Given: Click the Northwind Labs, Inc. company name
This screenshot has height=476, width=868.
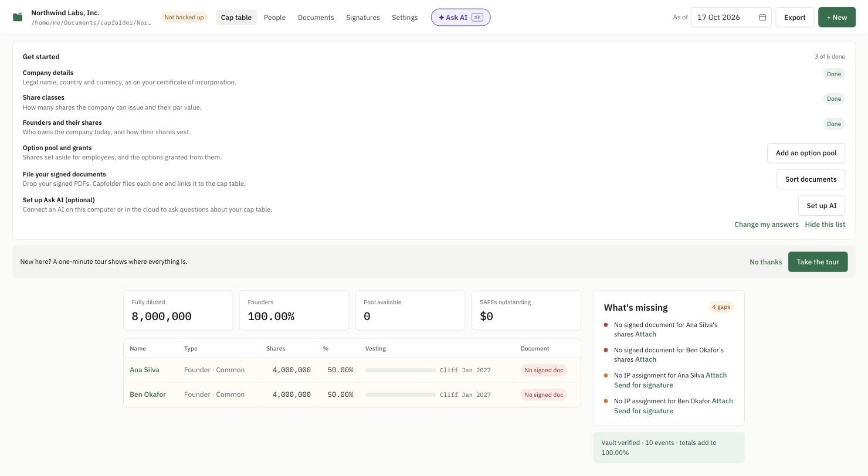Looking at the screenshot, I should click(65, 12).
